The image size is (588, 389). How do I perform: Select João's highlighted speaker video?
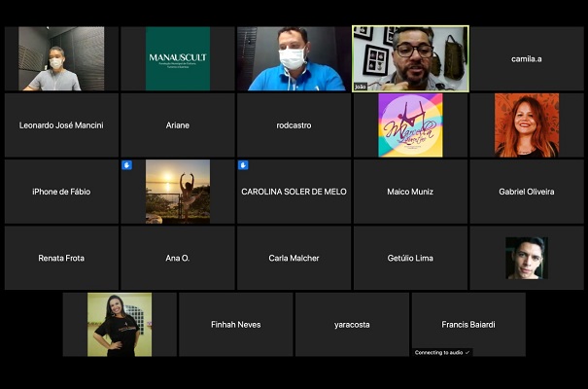coord(410,58)
